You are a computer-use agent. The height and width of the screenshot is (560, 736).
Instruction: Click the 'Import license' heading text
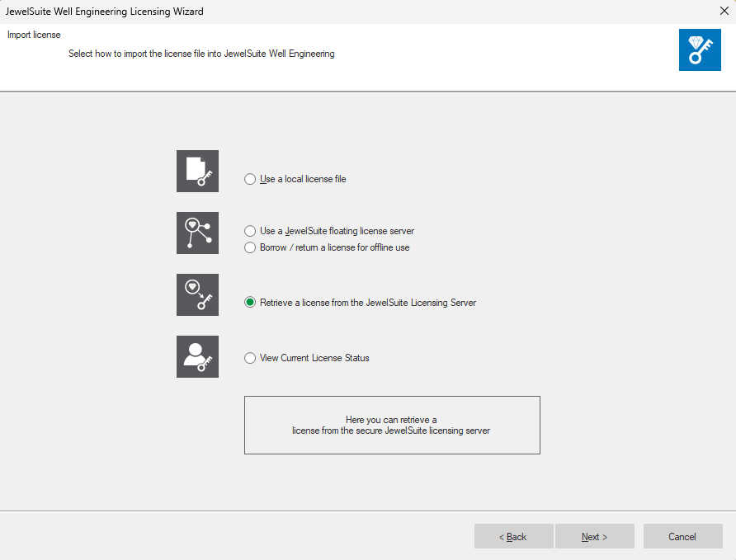(x=34, y=35)
